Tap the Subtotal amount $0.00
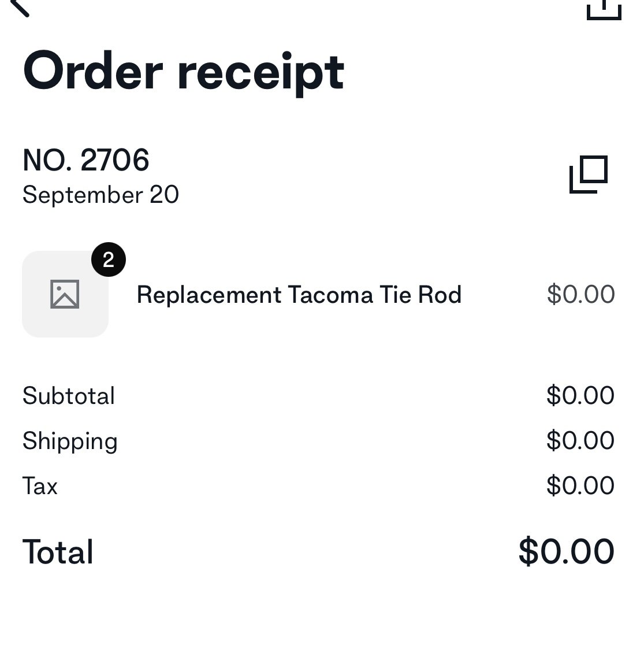 point(580,395)
